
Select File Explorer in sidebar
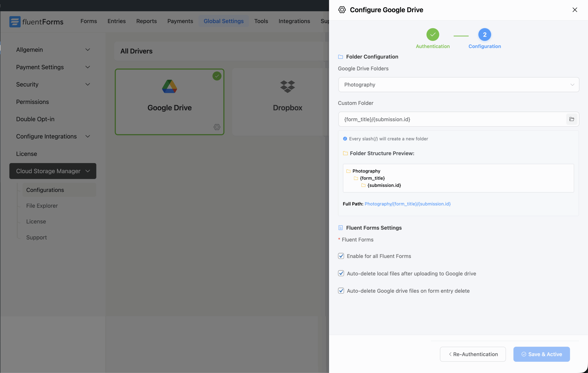click(42, 206)
